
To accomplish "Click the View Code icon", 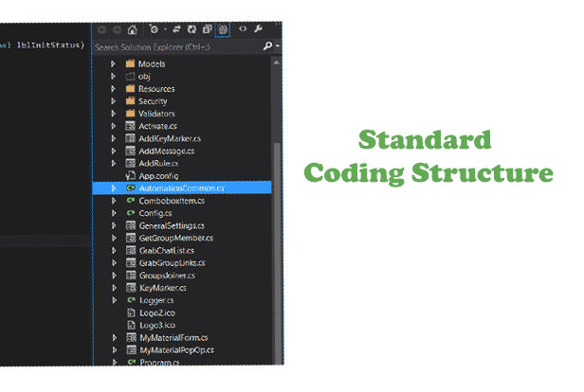I will click(245, 28).
